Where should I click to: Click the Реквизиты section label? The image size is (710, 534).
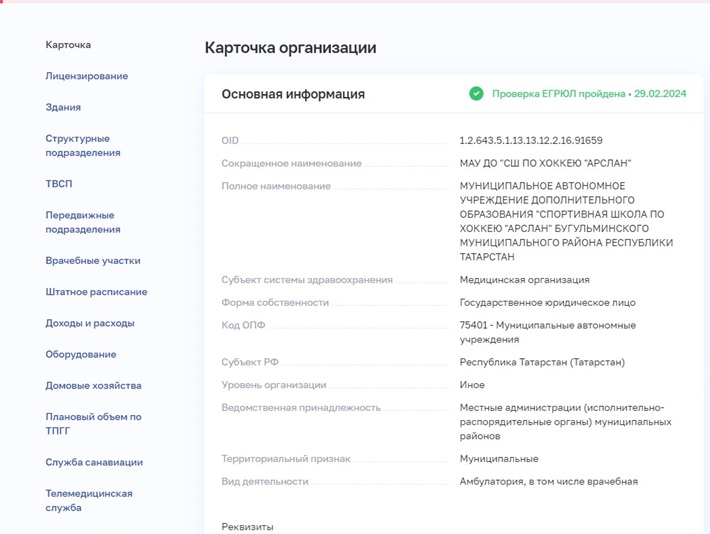(x=247, y=526)
